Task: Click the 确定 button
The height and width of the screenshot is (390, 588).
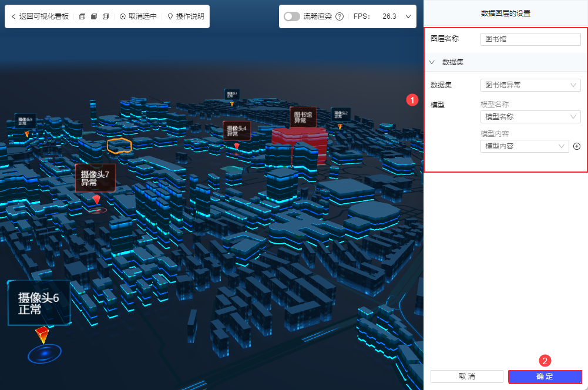Action: tap(545, 376)
